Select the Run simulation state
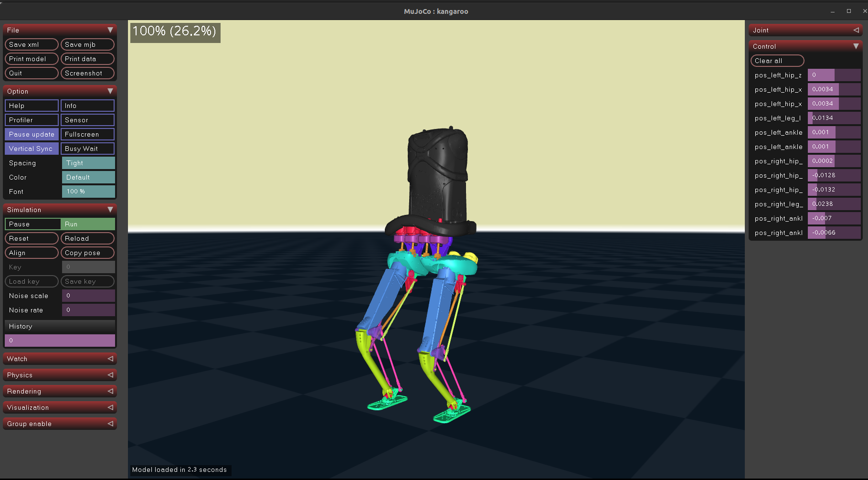 [x=88, y=224]
